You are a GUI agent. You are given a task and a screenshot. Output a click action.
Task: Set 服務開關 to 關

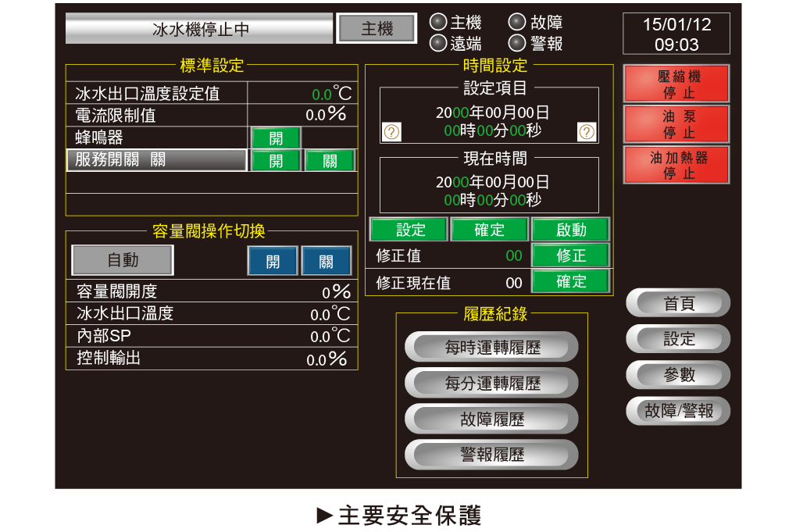coord(330,160)
